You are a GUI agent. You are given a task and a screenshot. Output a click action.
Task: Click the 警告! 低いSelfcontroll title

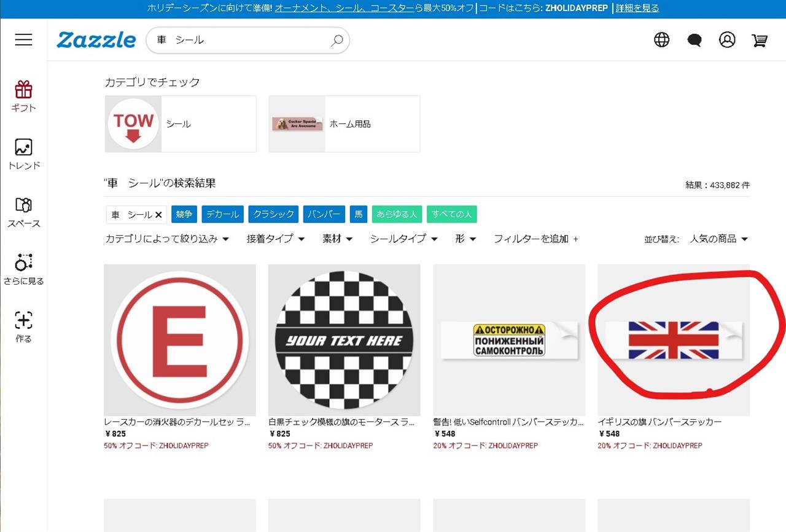click(x=508, y=422)
